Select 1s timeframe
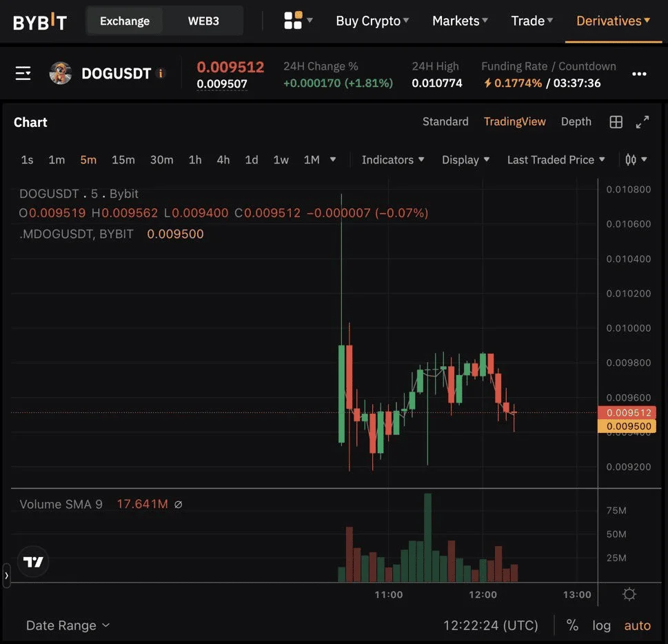The width and height of the screenshot is (668, 644). pyautogui.click(x=28, y=160)
